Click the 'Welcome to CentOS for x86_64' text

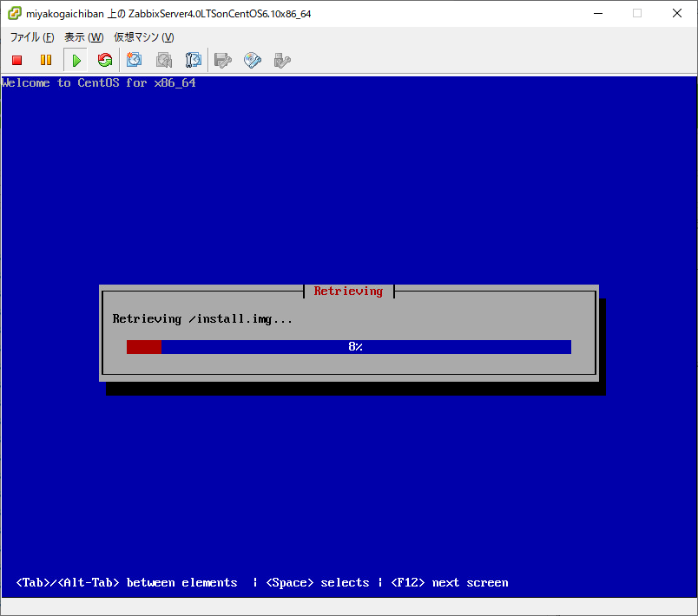click(x=99, y=82)
